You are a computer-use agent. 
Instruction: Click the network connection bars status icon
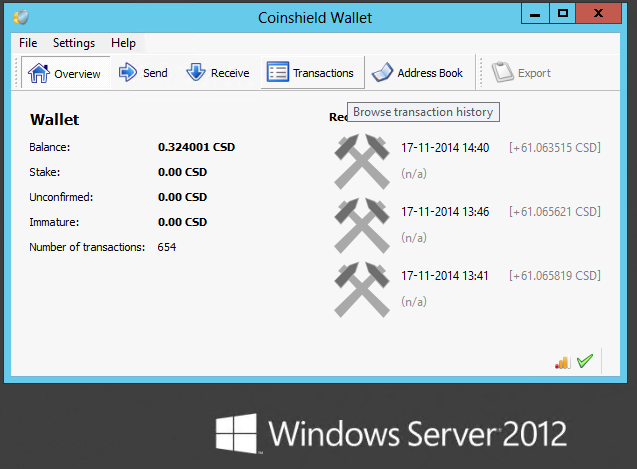click(563, 362)
